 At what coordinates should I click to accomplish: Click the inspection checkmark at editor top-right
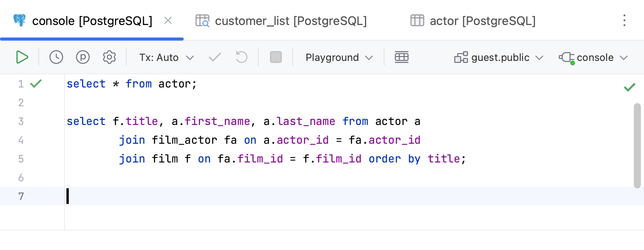pyautogui.click(x=630, y=87)
